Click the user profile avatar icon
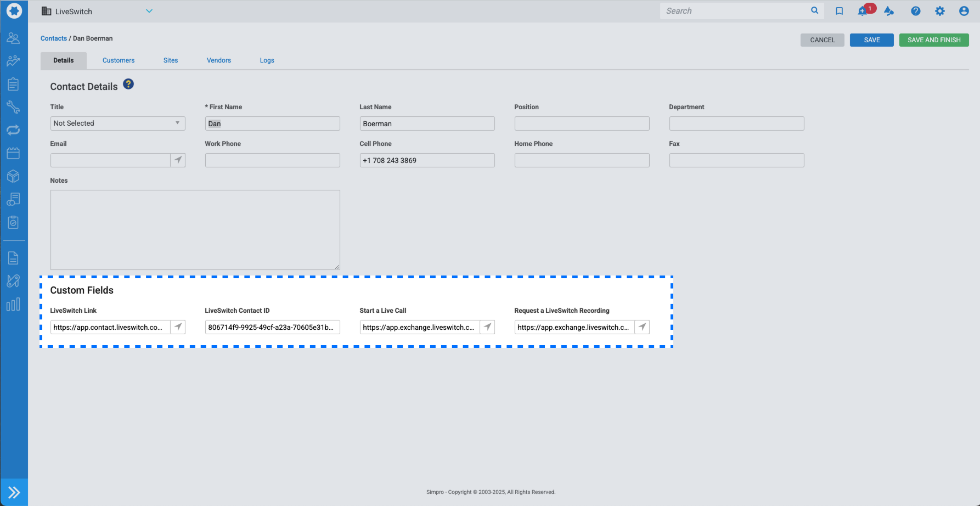 coord(964,11)
